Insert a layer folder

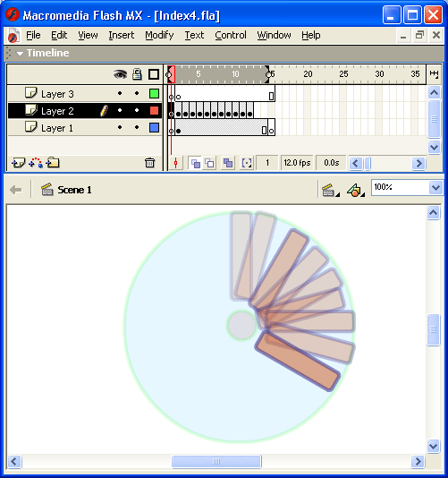coord(53,163)
